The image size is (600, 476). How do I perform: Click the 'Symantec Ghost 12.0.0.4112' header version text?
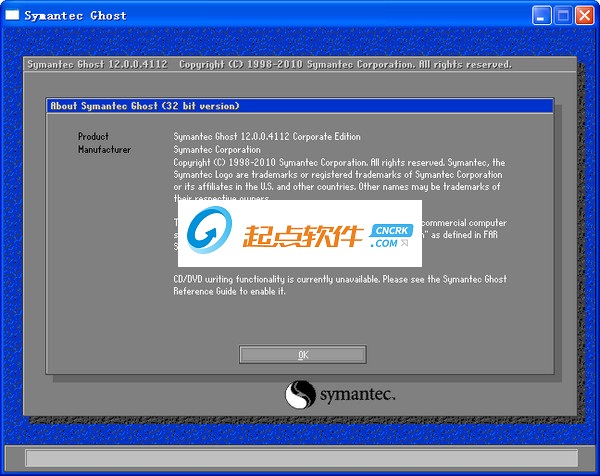[97, 64]
